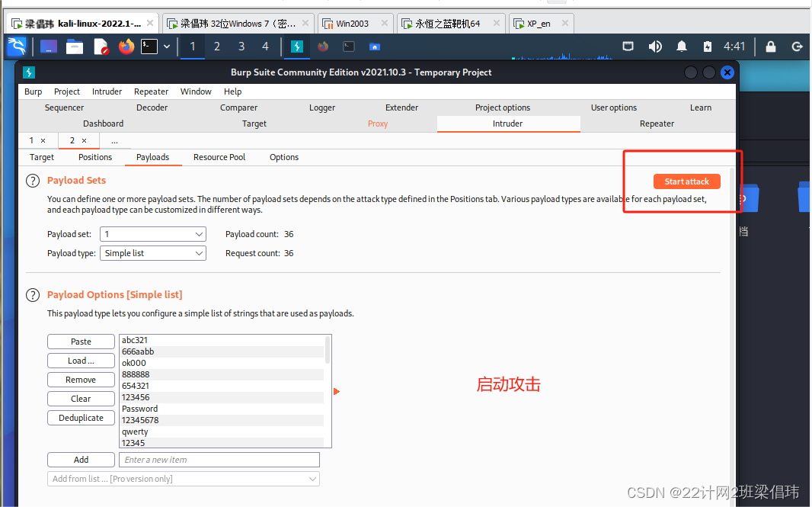
Task: Click the Paste button
Action: 81,342
